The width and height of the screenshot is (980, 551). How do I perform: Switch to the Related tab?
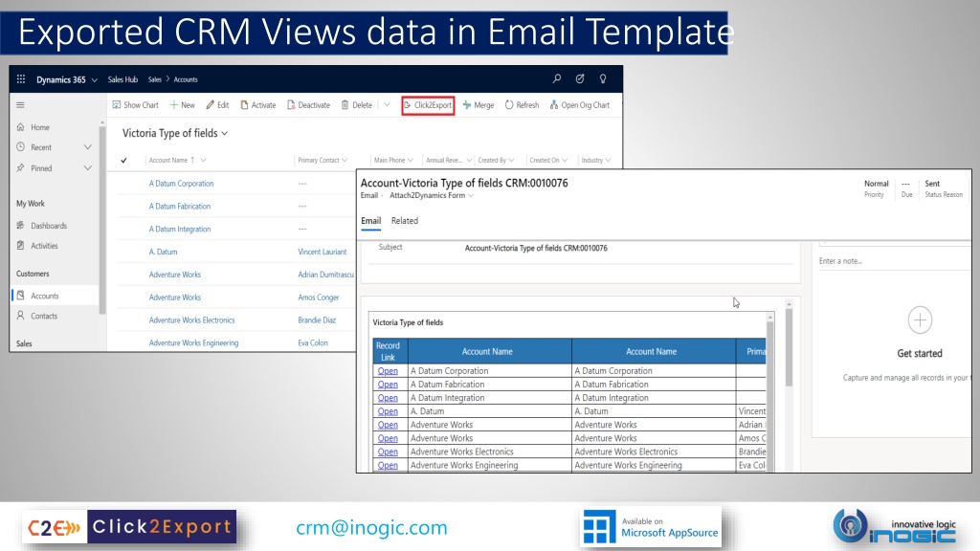pyautogui.click(x=405, y=221)
